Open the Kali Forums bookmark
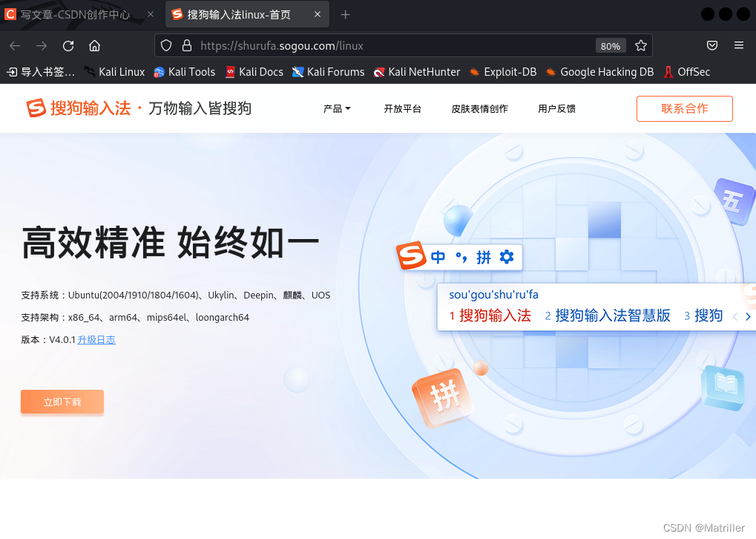 click(329, 72)
